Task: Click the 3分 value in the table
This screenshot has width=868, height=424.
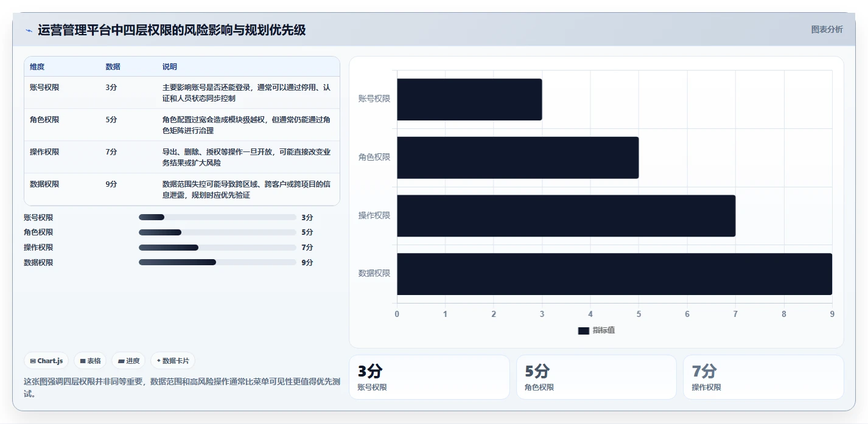Action: 111,88
